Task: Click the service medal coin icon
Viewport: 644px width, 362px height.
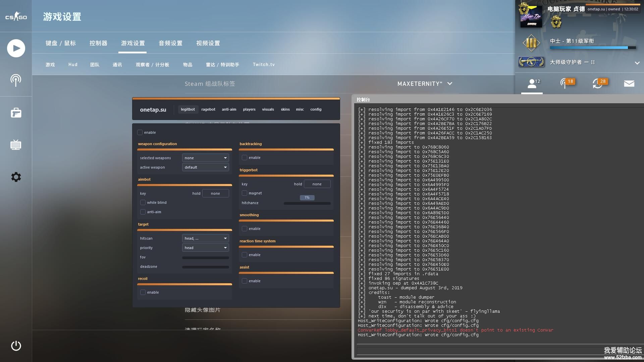Action: [x=556, y=22]
